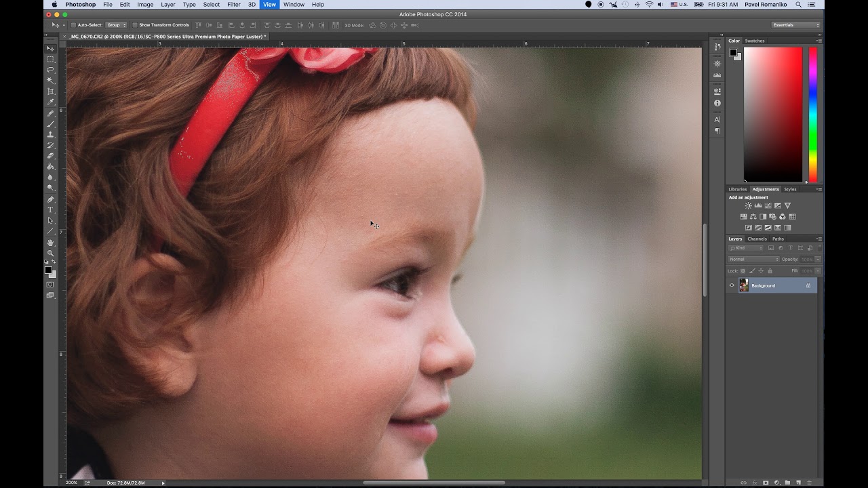The width and height of the screenshot is (868, 488).
Task: Toggle pixel layer filter in Layers panel
Action: [x=771, y=248]
